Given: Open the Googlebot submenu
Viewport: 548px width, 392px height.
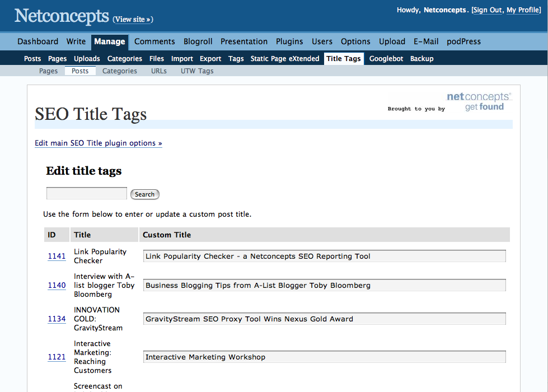Looking at the screenshot, I should pyautogui.click(x=386, y=59).
